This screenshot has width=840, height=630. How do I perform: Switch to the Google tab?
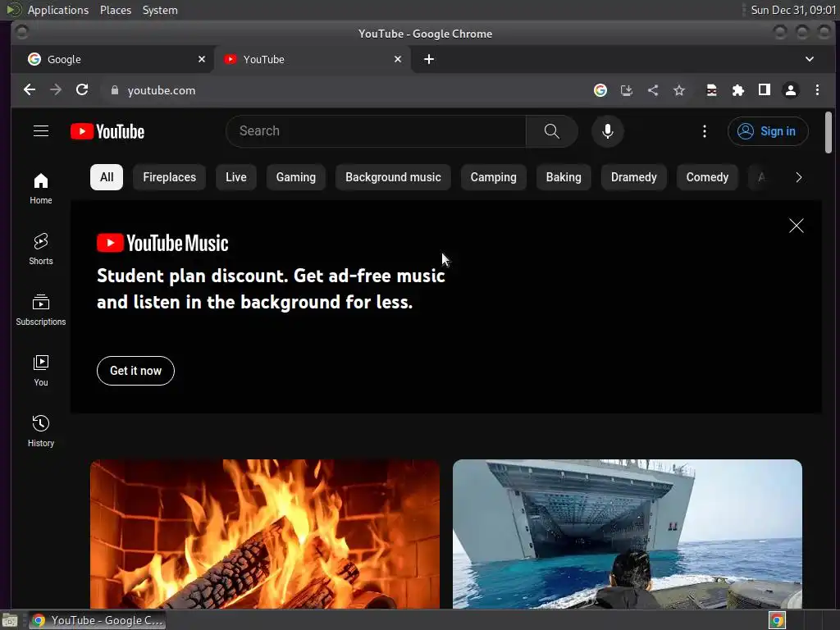tap(112, 59)
